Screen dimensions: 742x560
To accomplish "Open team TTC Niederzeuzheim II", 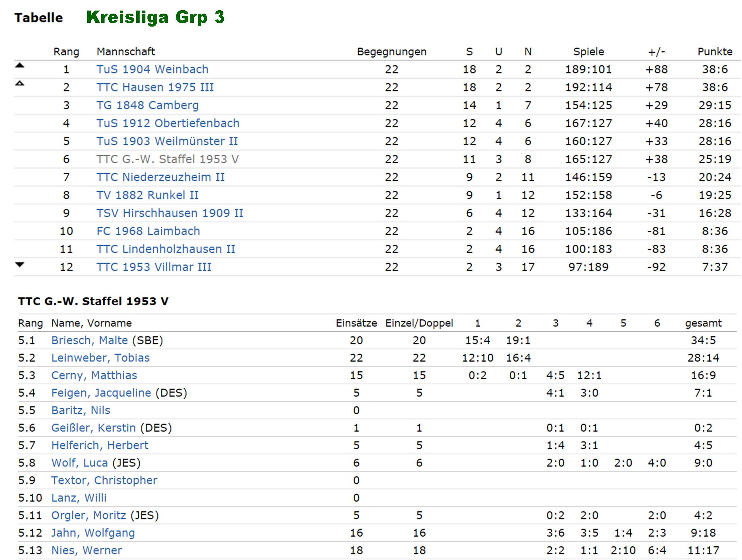I will tap(160, 177).
